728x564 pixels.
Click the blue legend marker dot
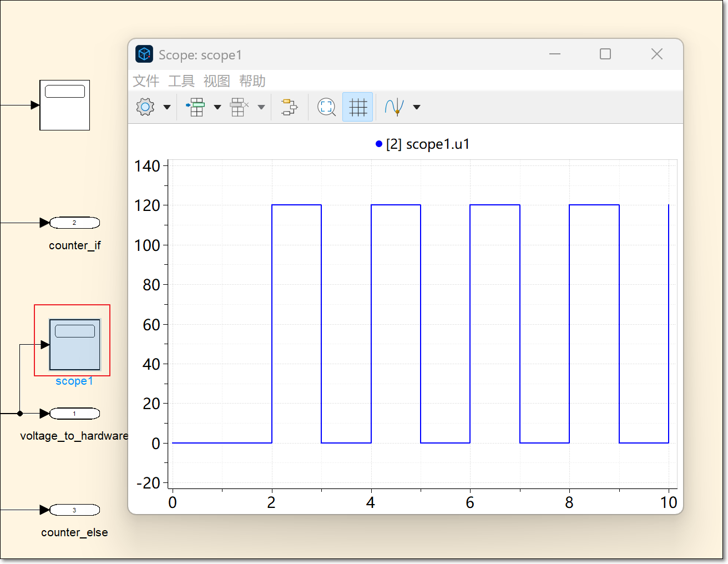click(379, 144)
